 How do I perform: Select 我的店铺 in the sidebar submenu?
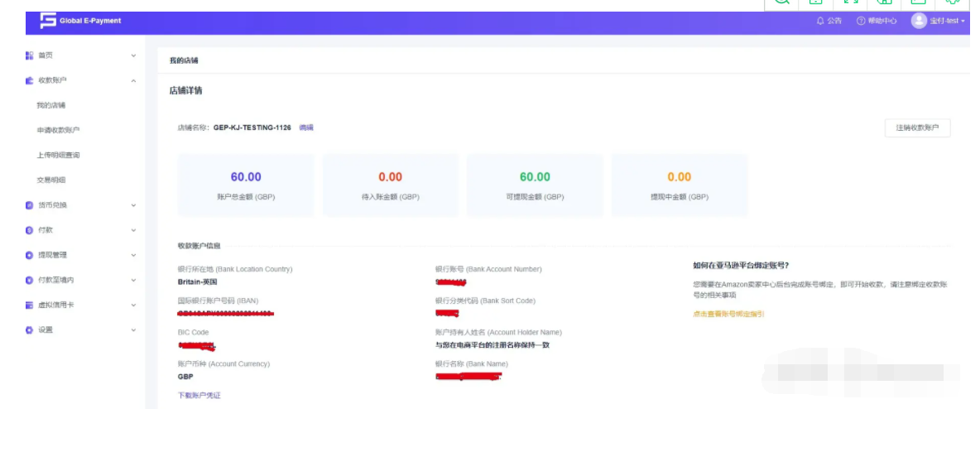[51, 106]
